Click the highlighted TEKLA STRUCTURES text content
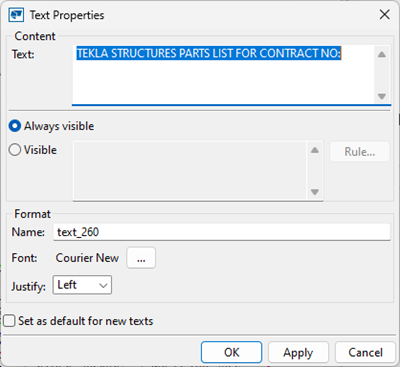The image size is (400, 367). tap(209, 54)
